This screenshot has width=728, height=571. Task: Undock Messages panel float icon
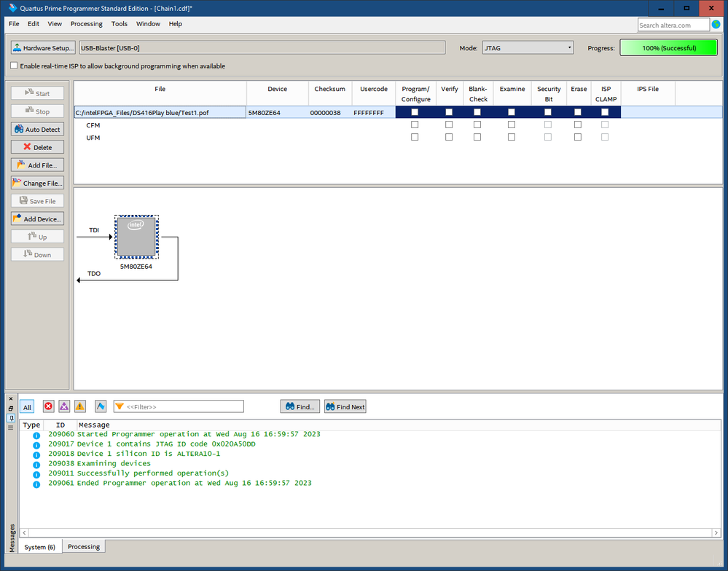tap(11, 408)
